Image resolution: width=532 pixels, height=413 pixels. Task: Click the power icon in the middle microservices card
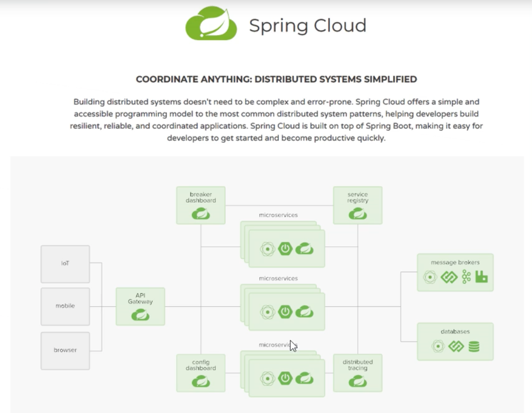click(x=285, y=312)
